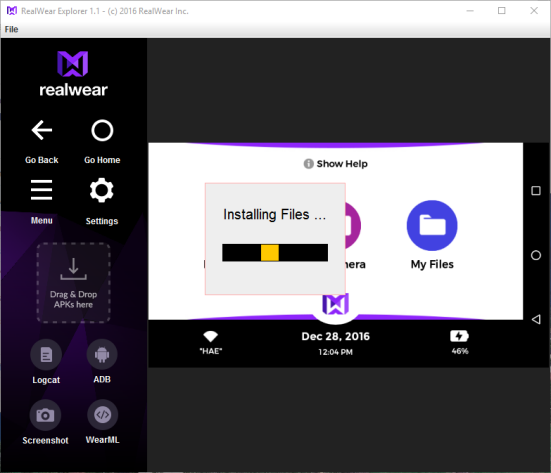Image resolution: width=551 pixels, height=473 pixels.
Task: Open the My Files folder app
Action: tap(432, 226)
